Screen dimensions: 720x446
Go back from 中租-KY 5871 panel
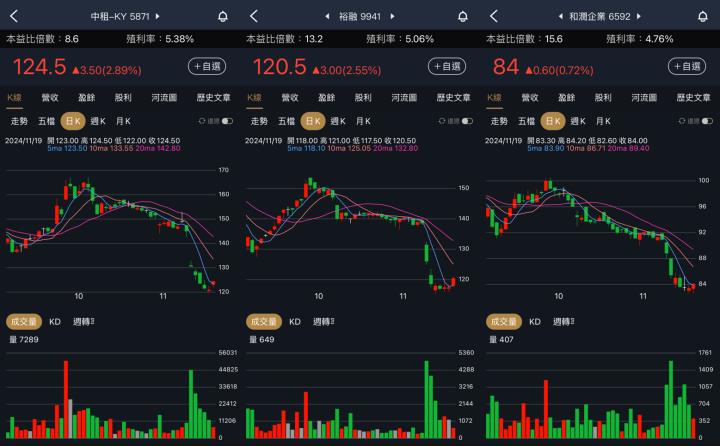point(14,17)
